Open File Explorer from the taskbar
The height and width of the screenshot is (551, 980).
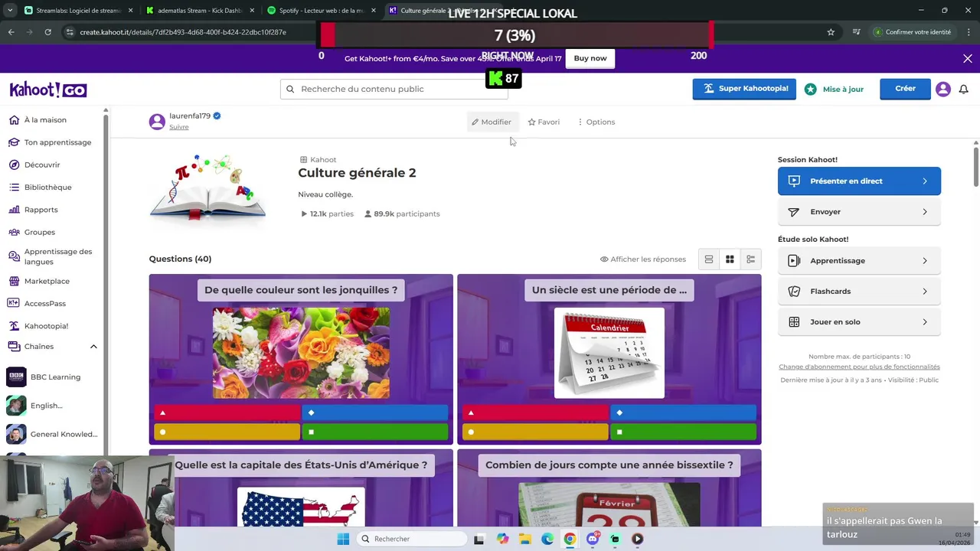(x=525, y=539)
